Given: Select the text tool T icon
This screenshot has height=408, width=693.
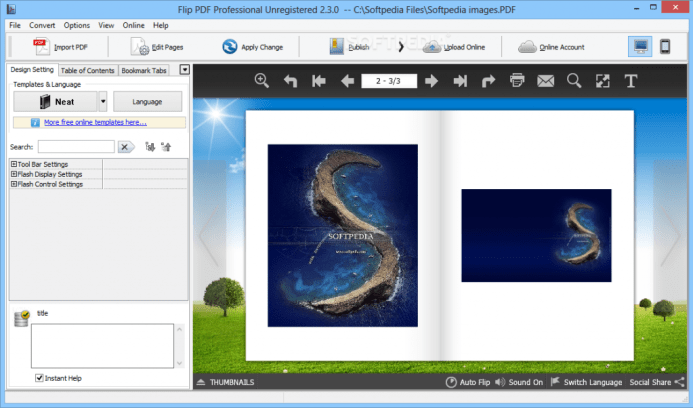Looking at the screenshot, I should [x=631, y=80].
